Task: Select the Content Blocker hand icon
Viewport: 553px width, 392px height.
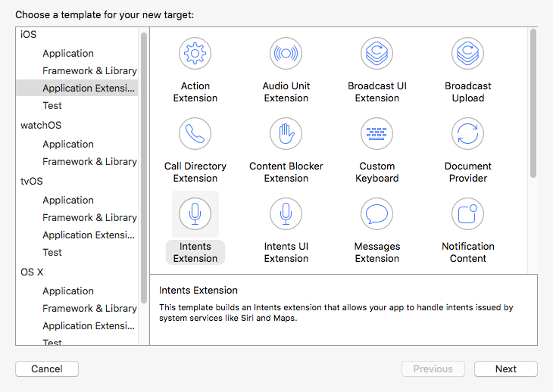Action: 286,134
